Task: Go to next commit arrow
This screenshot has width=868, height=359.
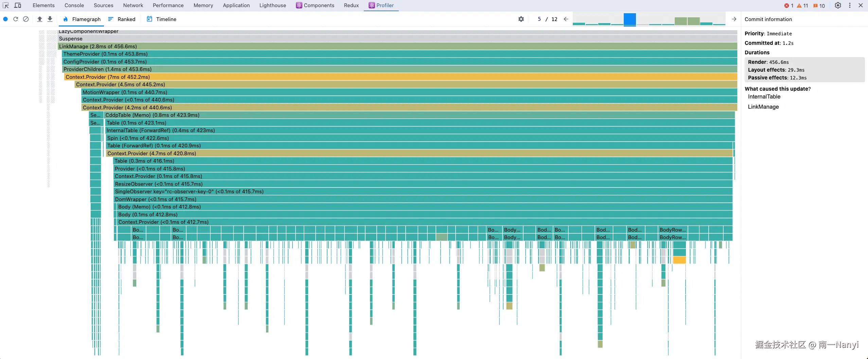Action: tap(734, 19)
